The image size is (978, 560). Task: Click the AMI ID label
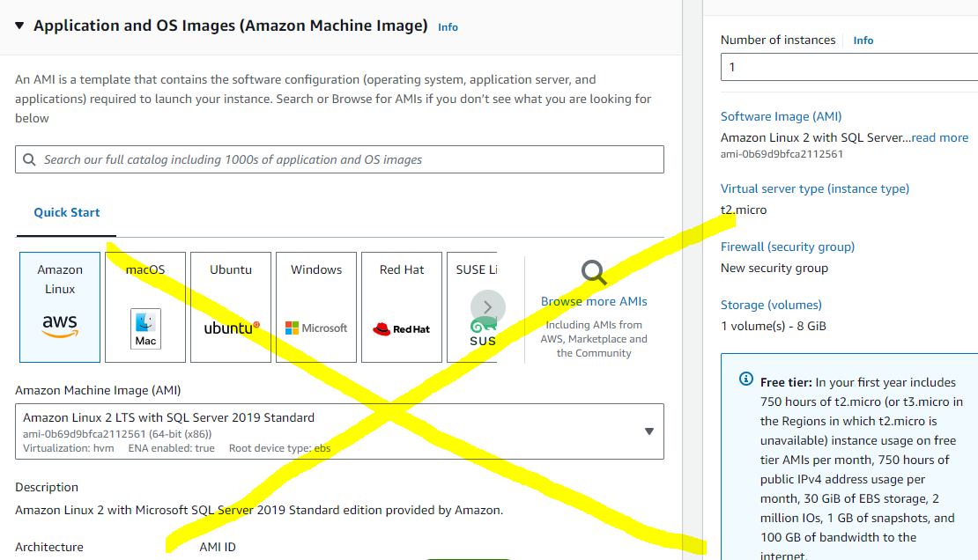point(218,547)
